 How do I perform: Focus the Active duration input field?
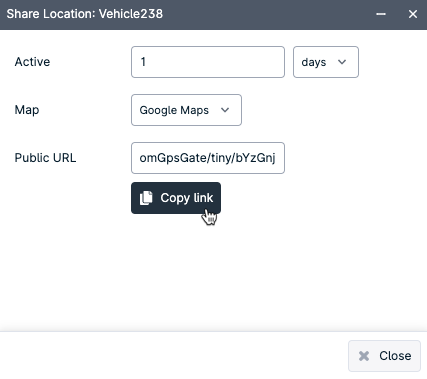click(x=208, y=62)
